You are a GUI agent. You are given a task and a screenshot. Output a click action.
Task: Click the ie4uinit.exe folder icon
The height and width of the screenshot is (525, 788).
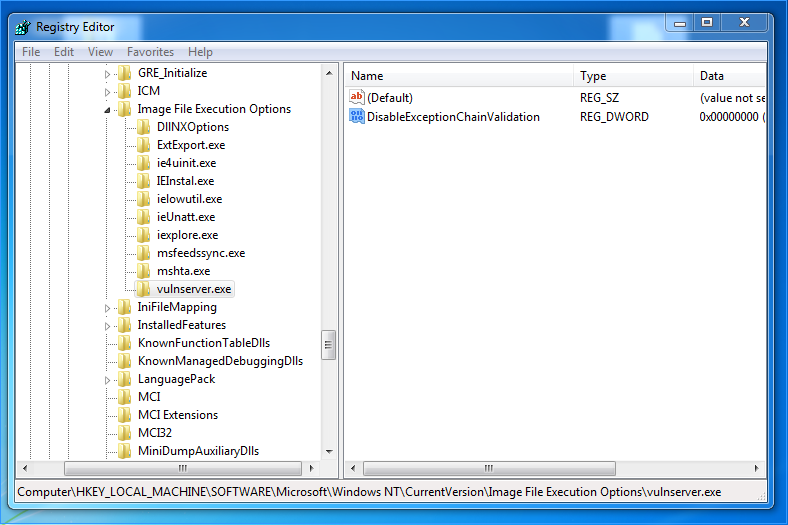(144, 163)
